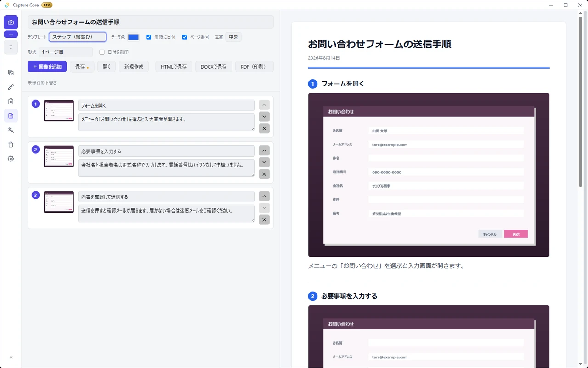Toggle the ページ番号 checkbox
The height and width of the screenshot is (368, 588).
185,37
